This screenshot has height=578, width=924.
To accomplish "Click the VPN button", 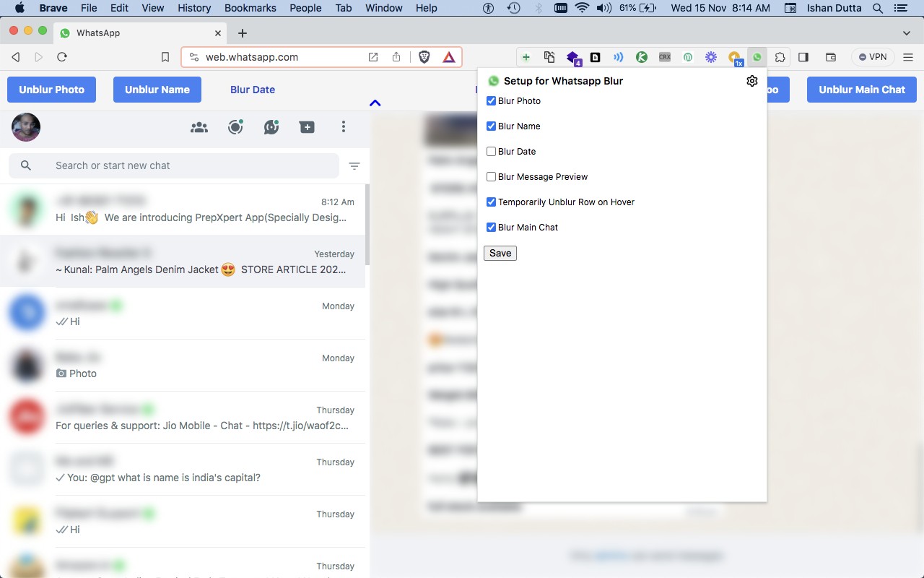I will (873, 57).
